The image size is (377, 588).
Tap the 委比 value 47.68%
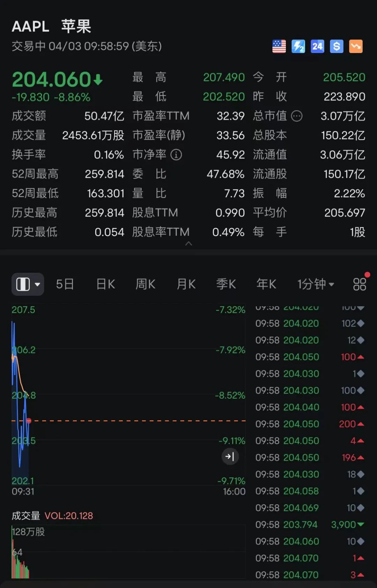(x=226, y=174)
